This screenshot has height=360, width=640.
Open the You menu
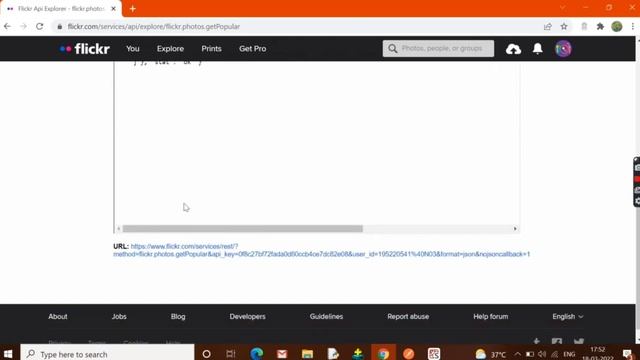(133, 49)
